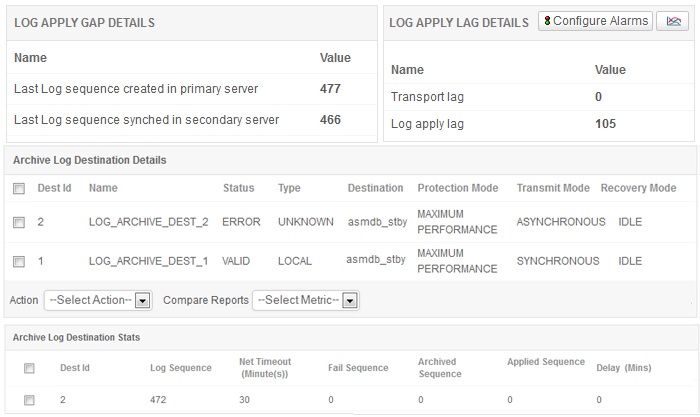Check the LOG_ARCHIVE_DEST_1 row checkbox
700x417 pixels.
[19, 261]
